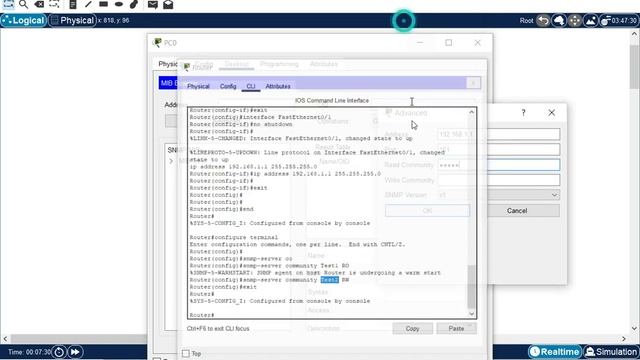Click the help question mark in Advanced dialog
Image resolution: width=640 pixels, height=360 pixels.
coord(523,113)
